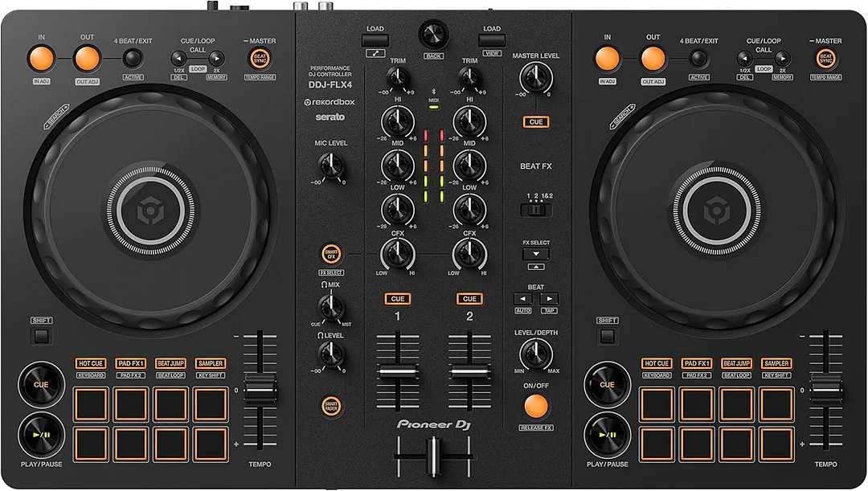Viewport: 868px width, 491px height.
Task: Toggle channel 2 headphone CUE button
Action: [x=469, y=299]
